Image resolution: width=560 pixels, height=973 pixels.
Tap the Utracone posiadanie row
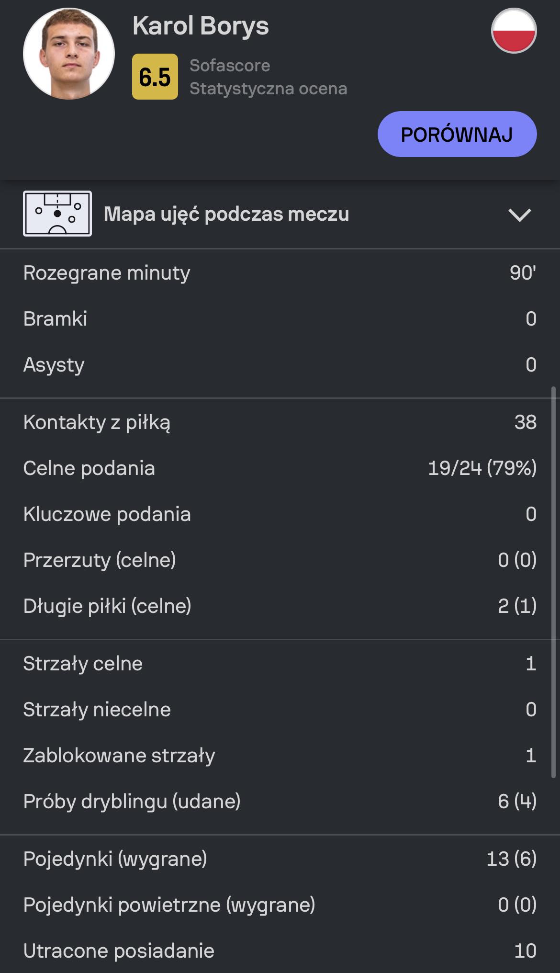pos(280,951)
